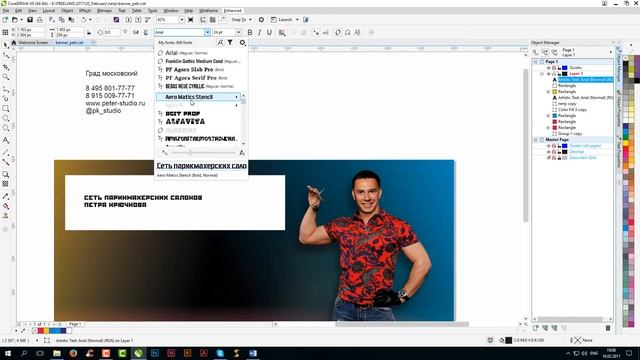640x360 pixels.
Task: Select the Rectangle tool in the toolbox
Action: (x=6, y=109)
